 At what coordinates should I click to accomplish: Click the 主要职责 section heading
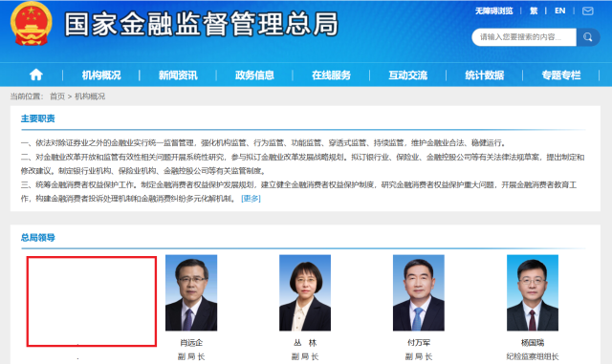tap(38, 118)
